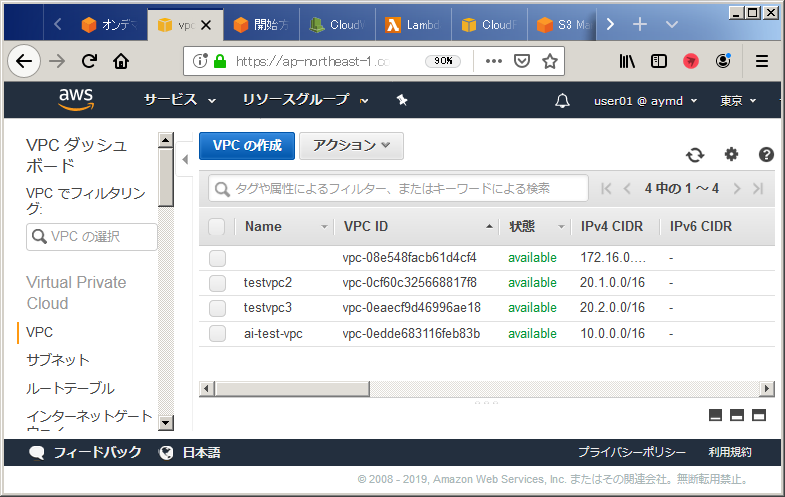Open AWS notifications bell
Viewport: 785px width, 497px height.
point(562,101)
